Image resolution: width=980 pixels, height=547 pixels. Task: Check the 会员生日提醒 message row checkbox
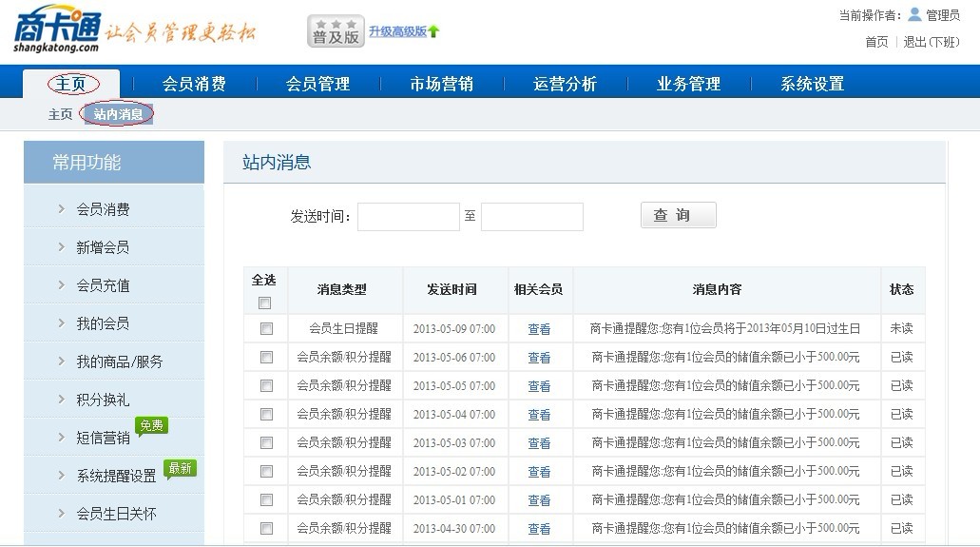(x=266, y=328)
